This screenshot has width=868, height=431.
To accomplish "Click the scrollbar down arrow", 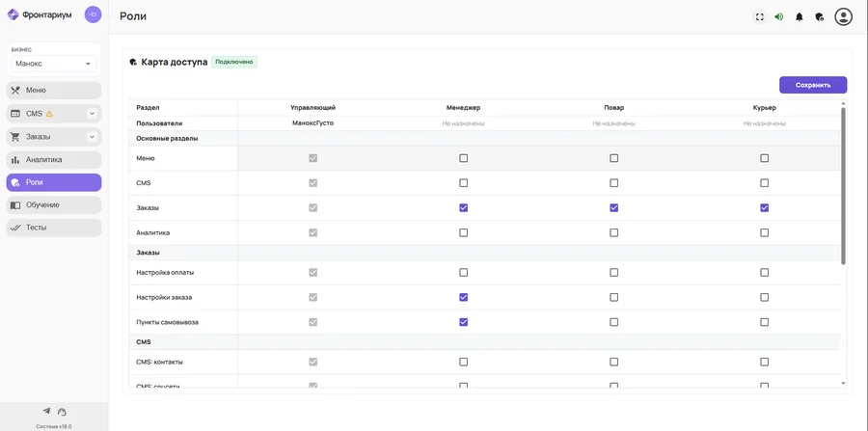I will (843, 383).
